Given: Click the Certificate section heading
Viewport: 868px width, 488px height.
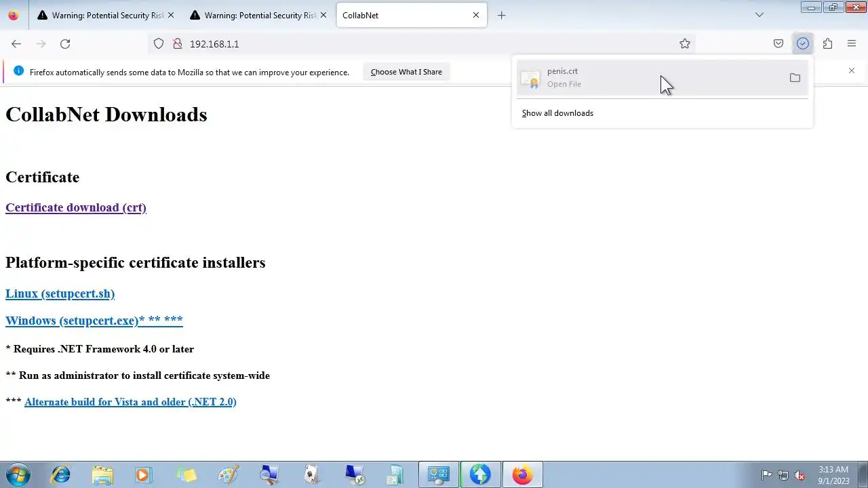Looking at the screenshot, I should (x=43, y=177).
